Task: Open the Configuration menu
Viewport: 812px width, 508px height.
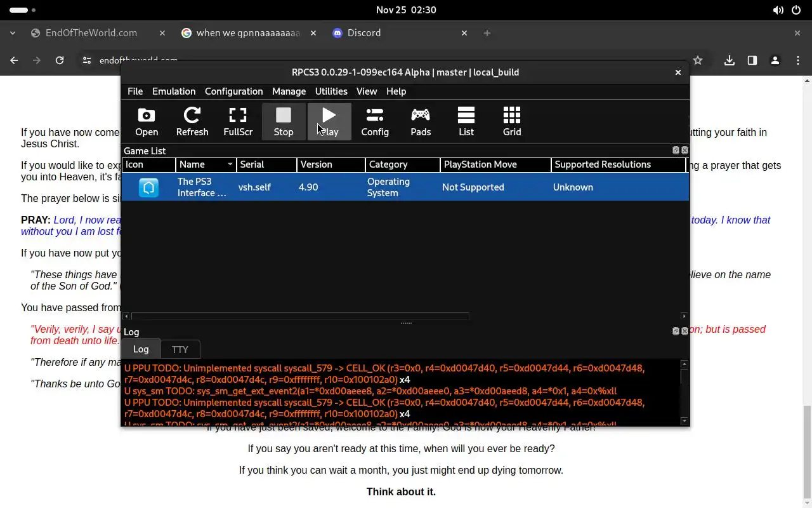Action: [233, 91]
